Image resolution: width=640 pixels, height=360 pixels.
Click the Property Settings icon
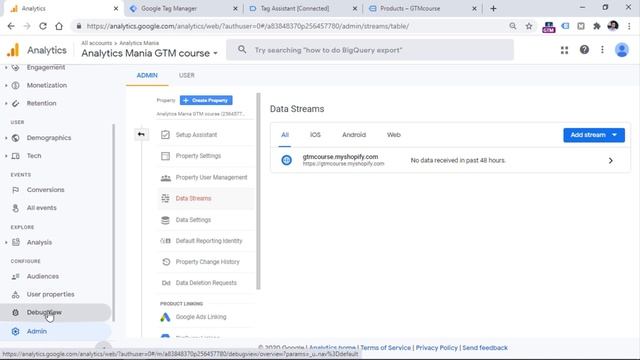click(x=165, y=156)
